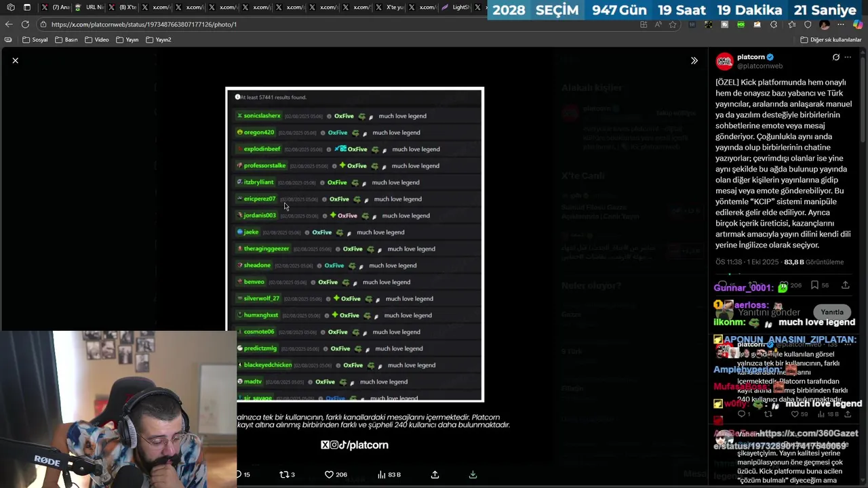868x488 pixels.
Task: Open browser settings and more menu
Action: click(x=841, y=24)
